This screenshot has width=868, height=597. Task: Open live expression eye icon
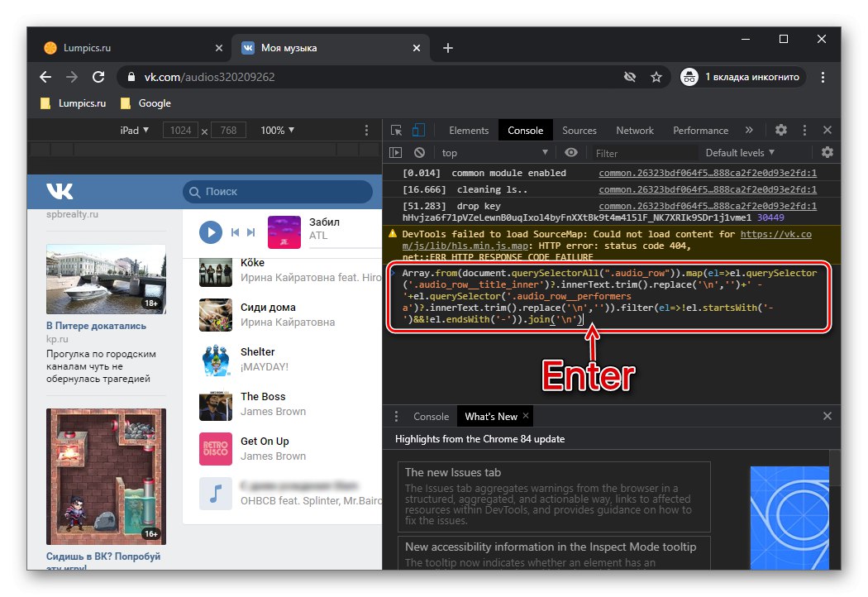pyautogui.click(x=571, y=153)
